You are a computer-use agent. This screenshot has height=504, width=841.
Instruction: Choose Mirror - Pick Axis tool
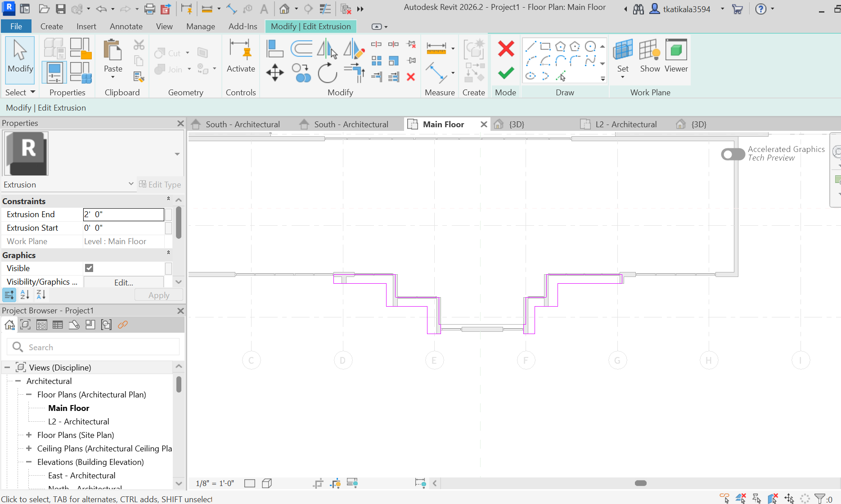click(327, 49)
